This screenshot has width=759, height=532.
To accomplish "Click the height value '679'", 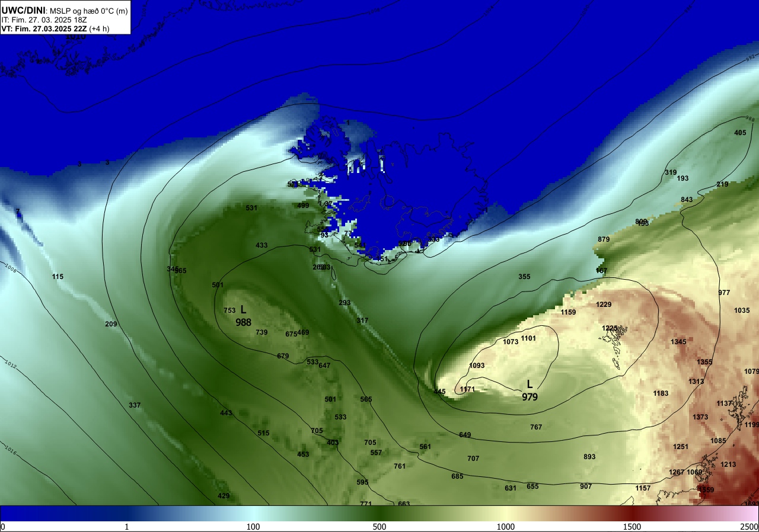I will tap(283, 356).
